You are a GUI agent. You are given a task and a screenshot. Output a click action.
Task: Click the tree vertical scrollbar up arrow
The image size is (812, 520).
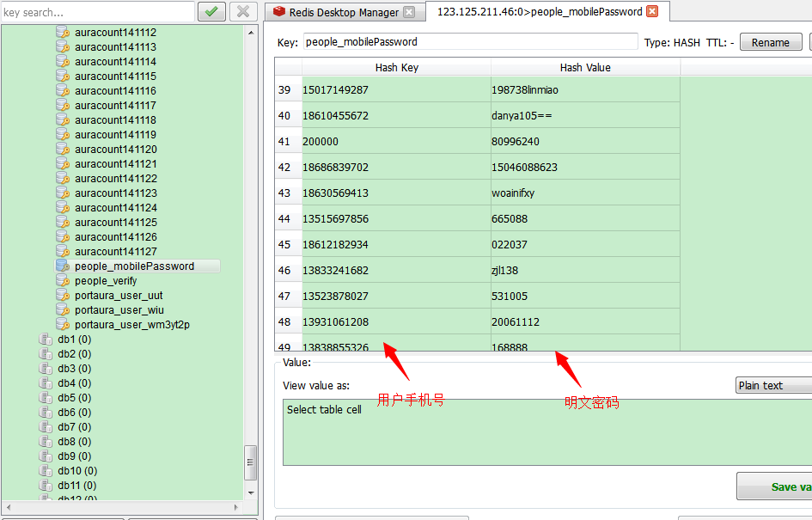(x=251, y=32)
